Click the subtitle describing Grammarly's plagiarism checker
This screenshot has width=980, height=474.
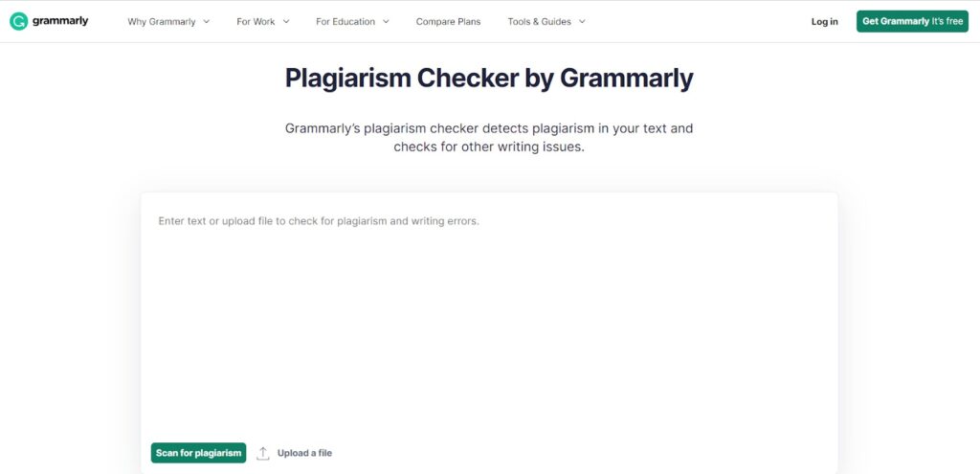[489, 138]
